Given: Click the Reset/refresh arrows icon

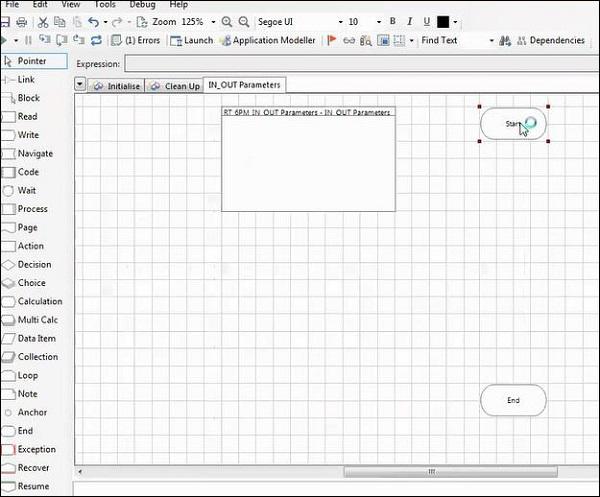Looking at the screenshot, I should point(96,40).
